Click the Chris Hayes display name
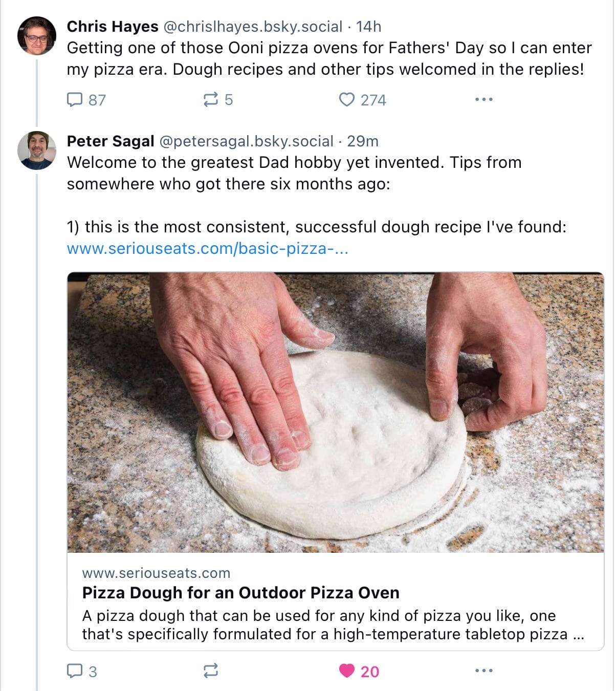 click(113, 27)
